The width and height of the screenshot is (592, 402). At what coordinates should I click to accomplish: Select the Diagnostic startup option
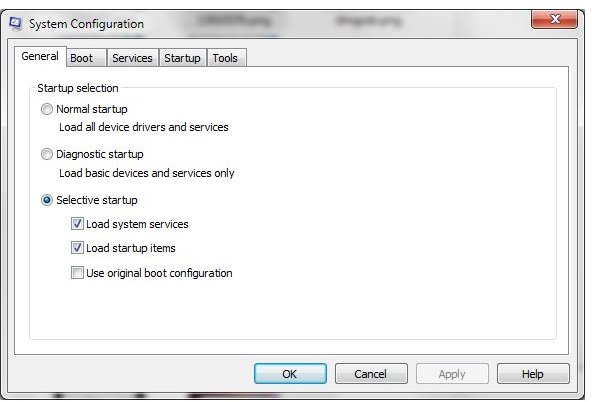[47, 154]
